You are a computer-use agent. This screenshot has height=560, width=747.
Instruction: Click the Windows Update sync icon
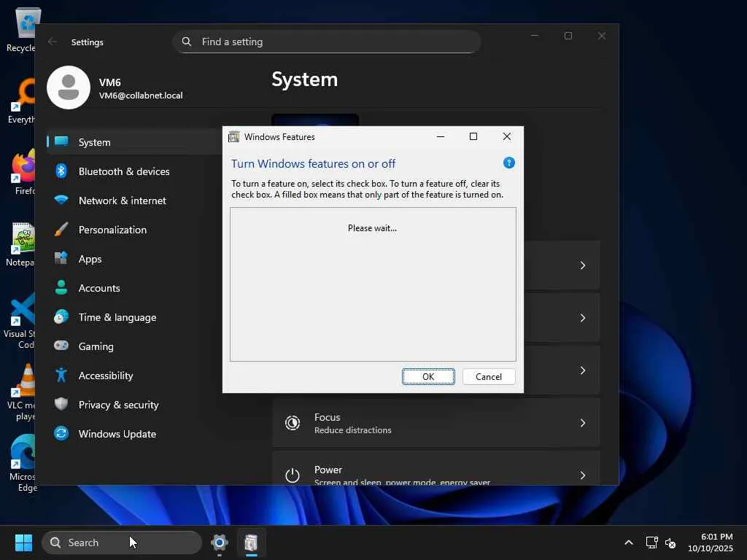[61, 433]
